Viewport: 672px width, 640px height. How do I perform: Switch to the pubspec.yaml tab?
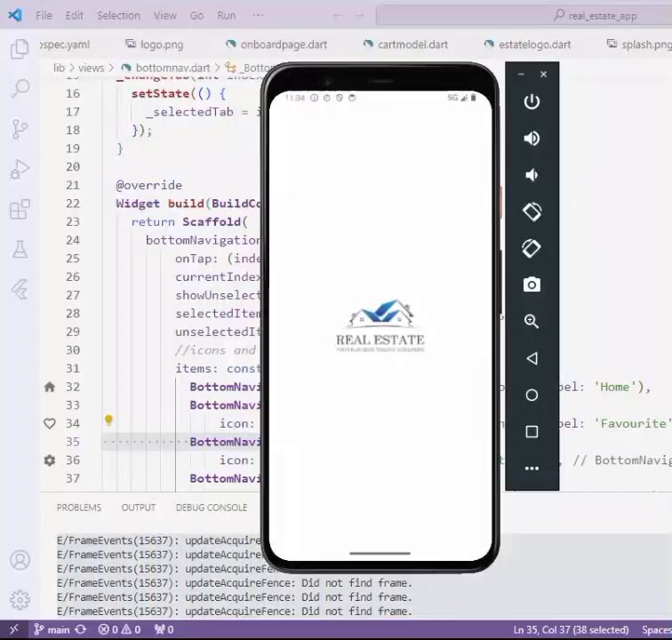coord(65,44)
